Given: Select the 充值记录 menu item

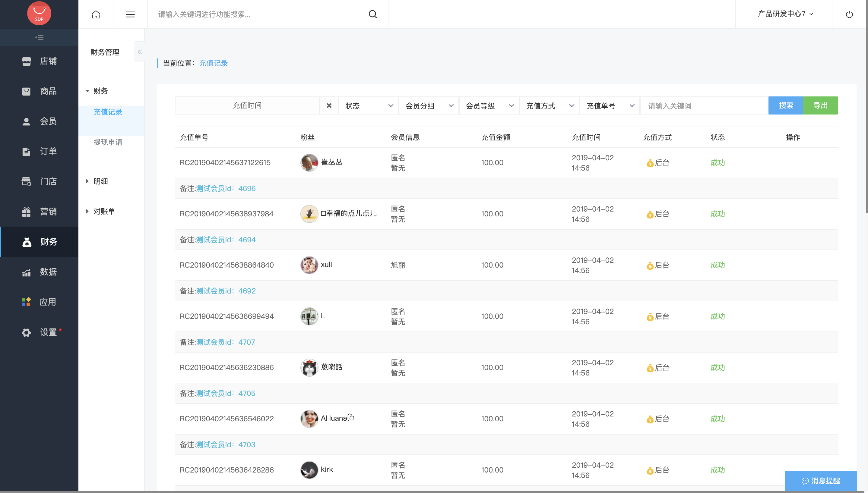Looking at the screenshot, I should [108, 112].
